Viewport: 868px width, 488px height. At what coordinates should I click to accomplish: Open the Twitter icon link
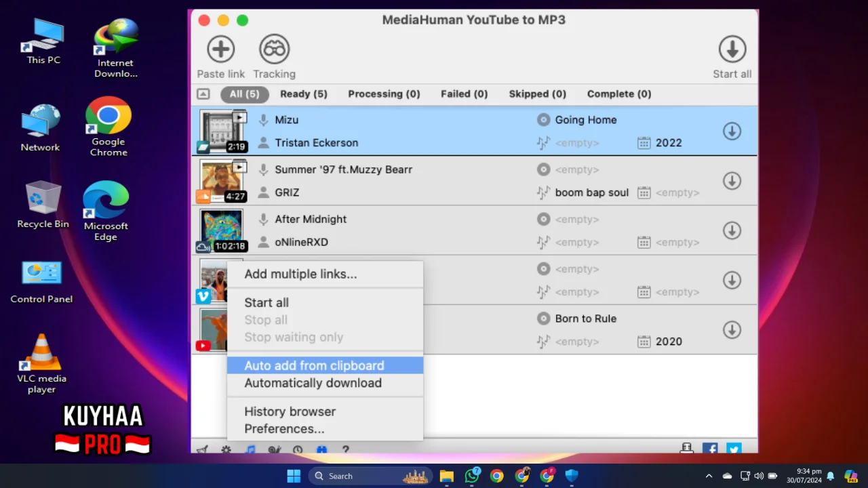pyautogui.click(x=734, y=449)
